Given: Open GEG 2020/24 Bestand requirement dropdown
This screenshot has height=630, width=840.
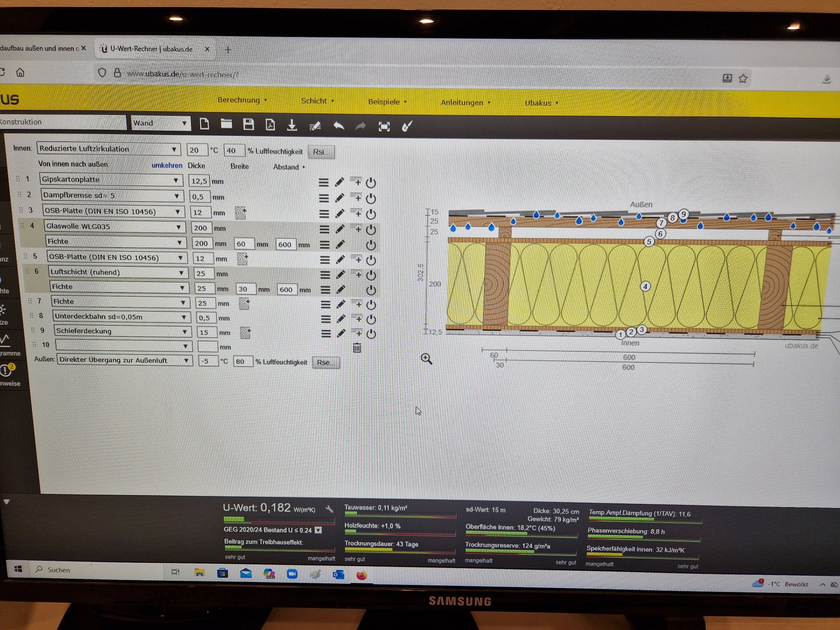Looking at the screenshot, I should (x=318, y=530).
